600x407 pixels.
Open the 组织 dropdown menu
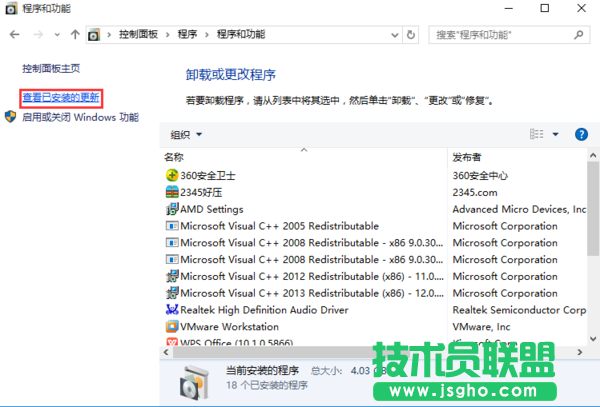click(186, 134)
